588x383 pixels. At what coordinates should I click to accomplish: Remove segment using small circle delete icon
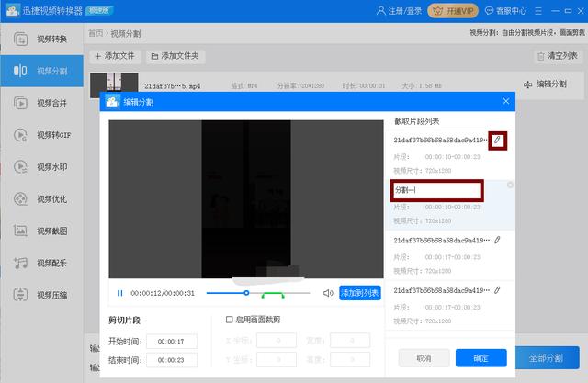click(x=510, y=185)
